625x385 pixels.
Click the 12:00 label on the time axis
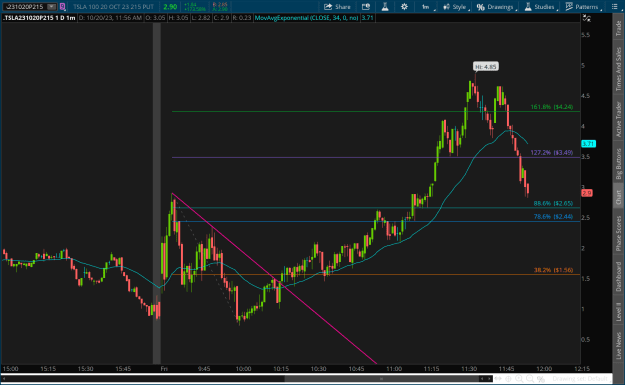(544, 369)
